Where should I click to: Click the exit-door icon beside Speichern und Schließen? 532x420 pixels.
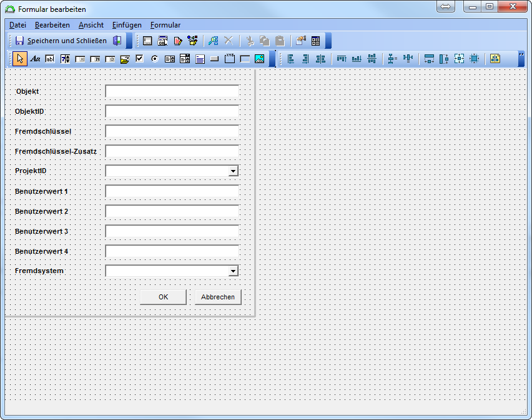pyautogui.click(x=117, y=41)
